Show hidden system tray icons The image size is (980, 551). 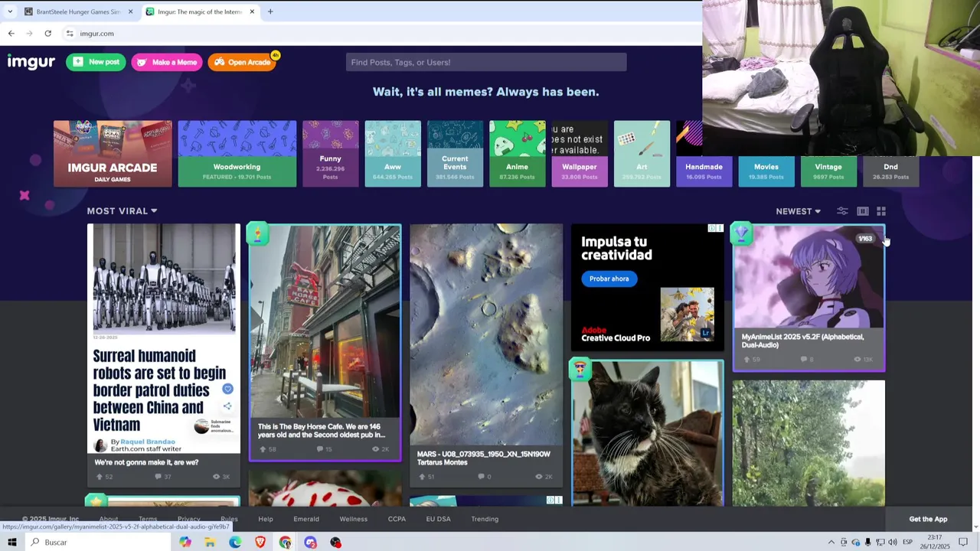[831, 542]
